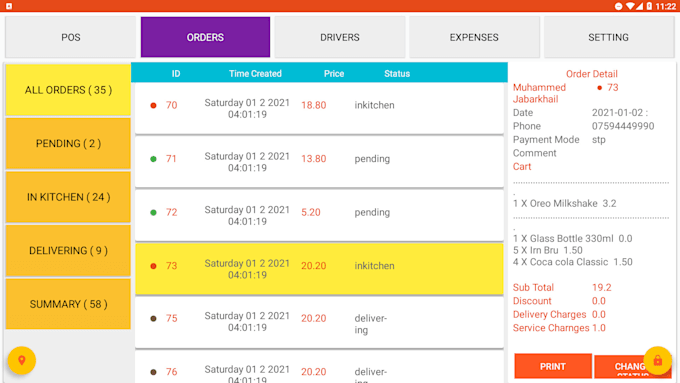Screen dimensions: 680x383
Task: Click the 4 X Coca cola Classic item
Action: tap(572, 262)
